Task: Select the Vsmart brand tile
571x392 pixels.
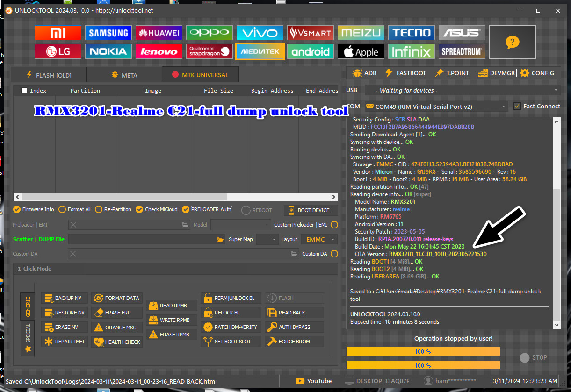Action: (311, 33)
